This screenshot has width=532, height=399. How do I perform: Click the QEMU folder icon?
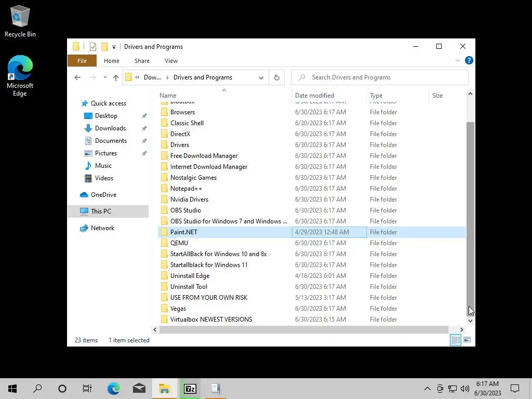coord(164,243)
